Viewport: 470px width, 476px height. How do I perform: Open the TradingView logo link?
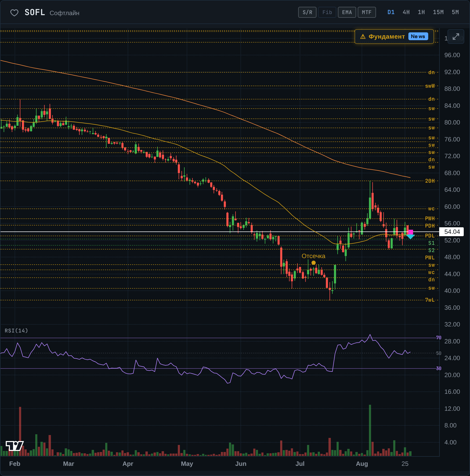coord(15,446)
